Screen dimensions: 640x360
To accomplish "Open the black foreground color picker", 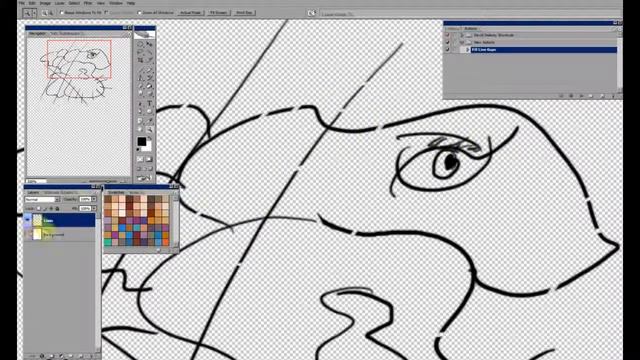I will tap(142, 142).
